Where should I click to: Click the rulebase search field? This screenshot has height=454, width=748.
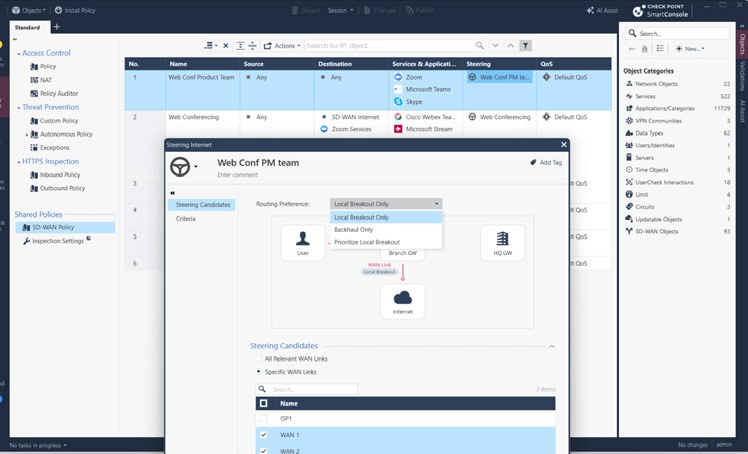pyautogui.click(x=389, y=46)
